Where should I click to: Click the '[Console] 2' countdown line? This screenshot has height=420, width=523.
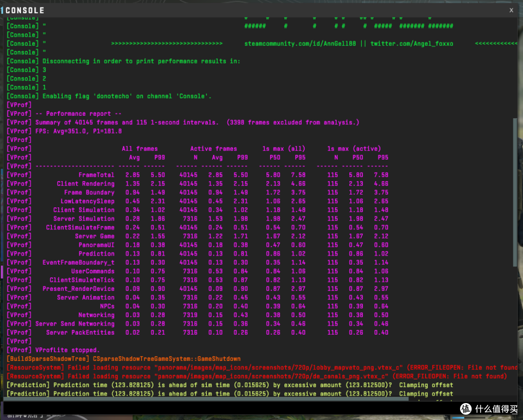click(x=26, y=78)
